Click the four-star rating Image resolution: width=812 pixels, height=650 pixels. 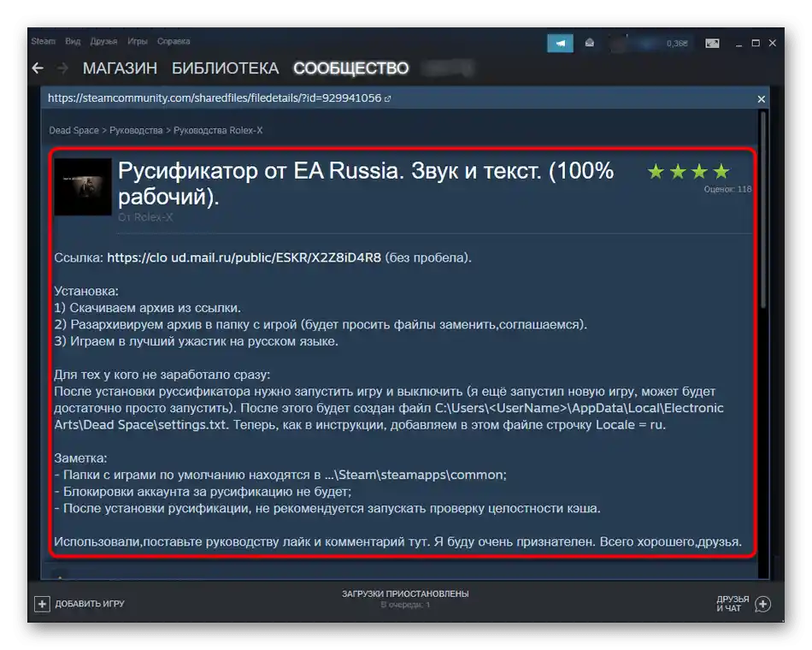pyautogui.click(x=688, y=171)
